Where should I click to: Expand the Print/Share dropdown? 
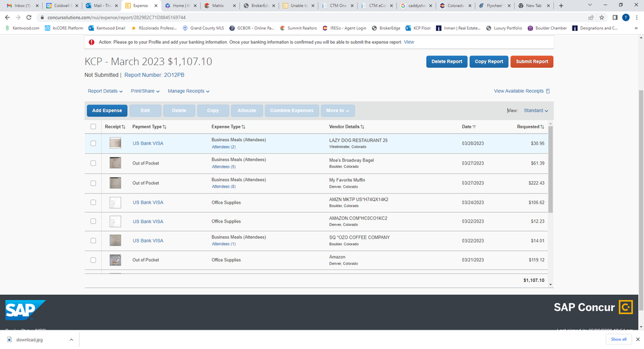pos(145,91)
